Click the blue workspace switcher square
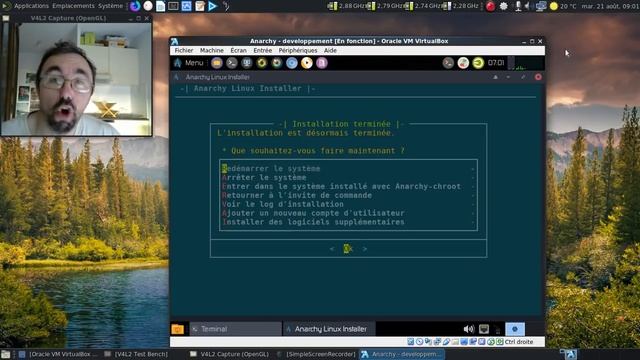 click(x=515, y=329)
